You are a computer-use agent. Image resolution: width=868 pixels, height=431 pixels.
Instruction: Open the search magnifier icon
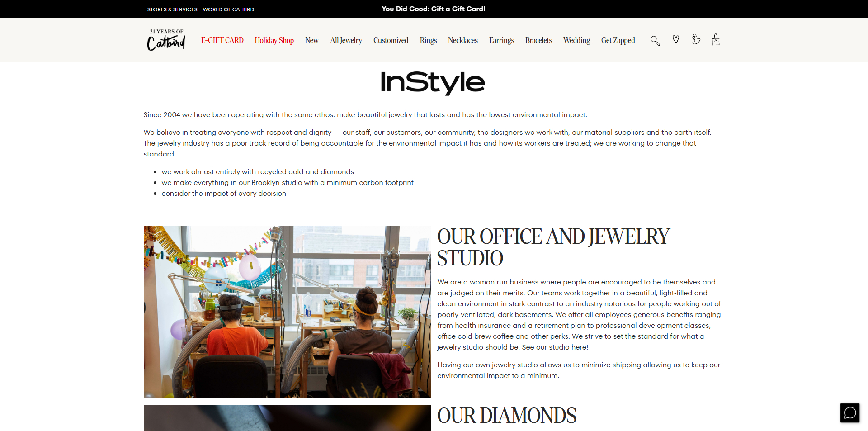click(x=655, y=41)
